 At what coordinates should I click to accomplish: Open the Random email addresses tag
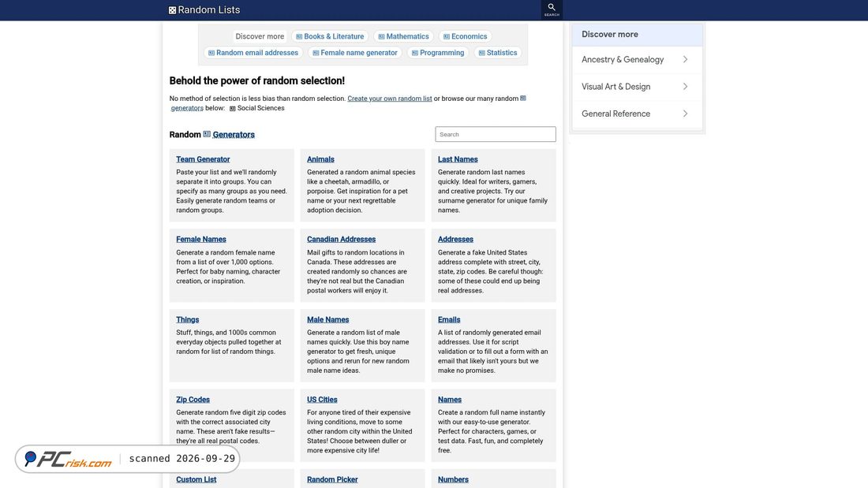click(253, 53)
